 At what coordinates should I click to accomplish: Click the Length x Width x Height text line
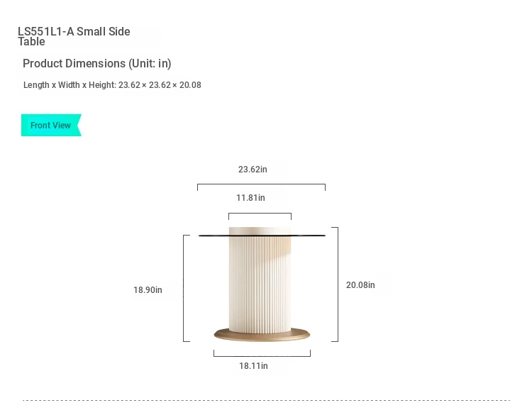tap(112, 85)
